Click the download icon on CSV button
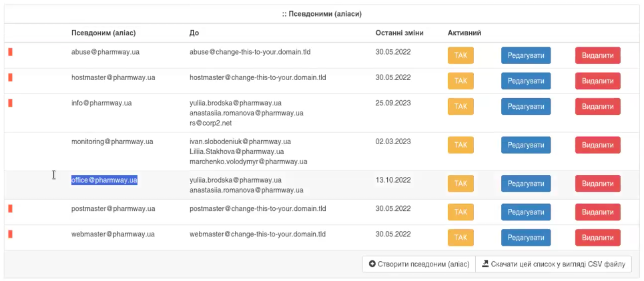 [485, 264]
